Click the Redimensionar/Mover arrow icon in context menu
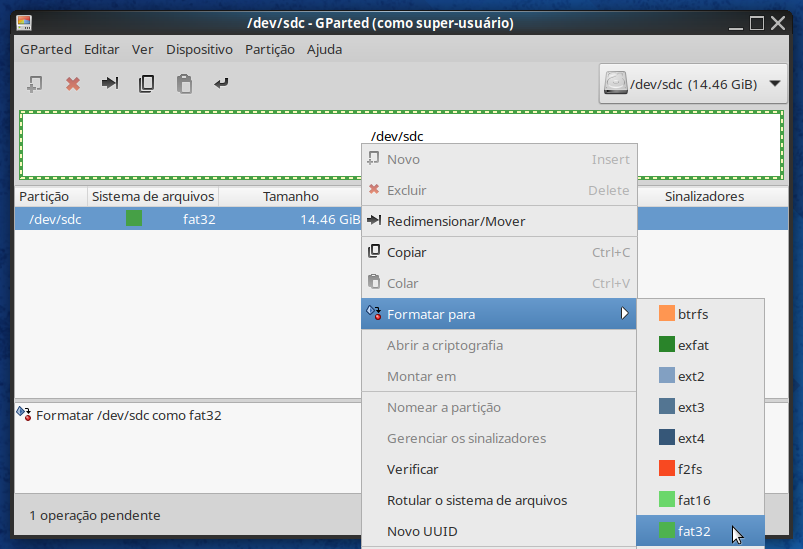 click(x=374, y=220)
